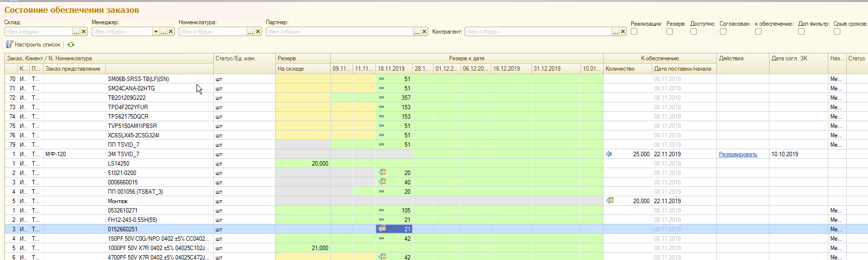
Task: Clear the Контрагент filter with X
Action: [x=623, y=32]
